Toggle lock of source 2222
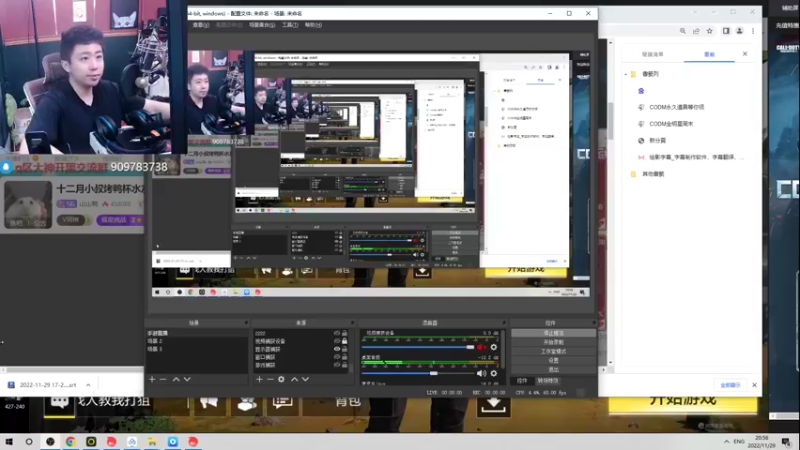The height and width of the screenshot is (450, 800). (x=344, y=333)
